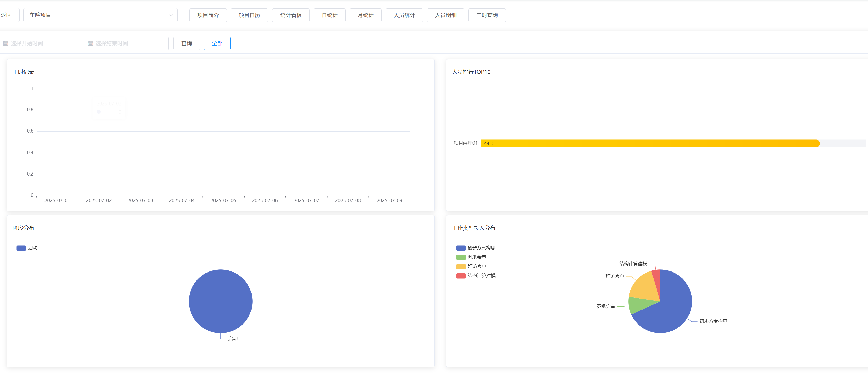The height and width of the screenshot is (377, 868).
Task: Expand the 车险项目 project dropdown arrow
Action: point(171,15)
